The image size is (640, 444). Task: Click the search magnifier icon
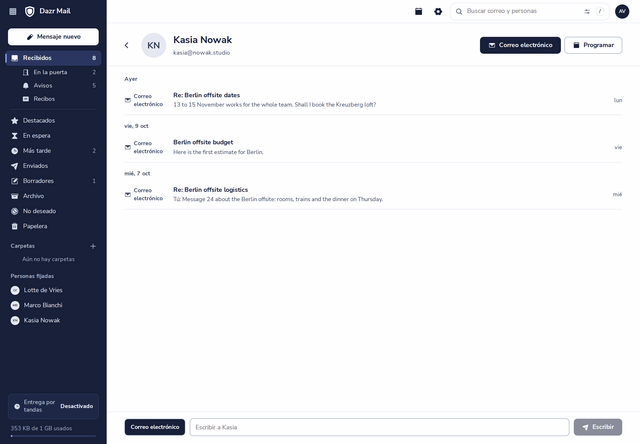459,11
